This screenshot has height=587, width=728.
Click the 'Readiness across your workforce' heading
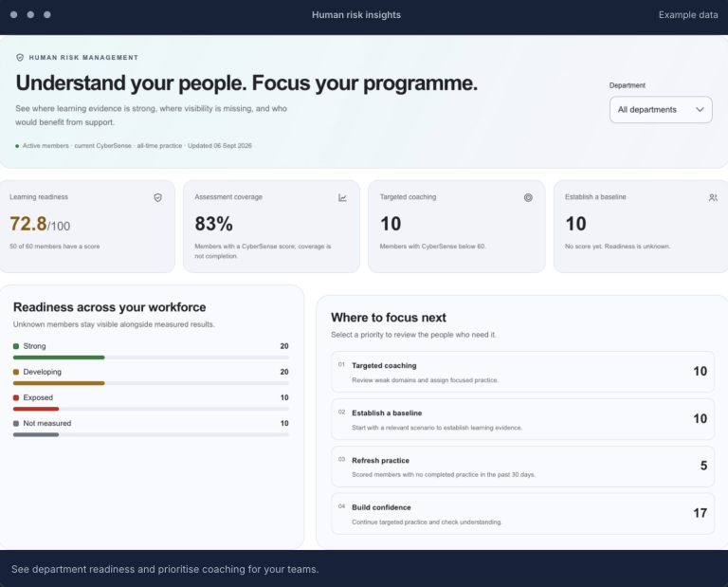coord(110,307)
